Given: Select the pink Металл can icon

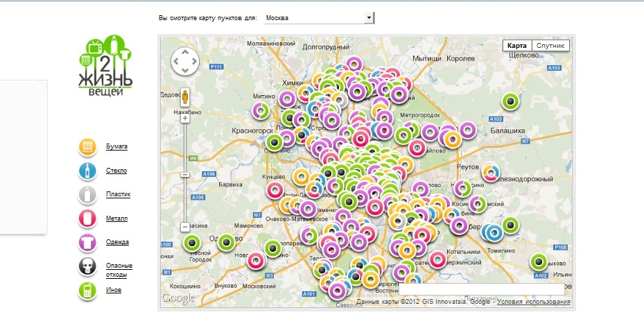Looking at the screenshot, I should [x=87, y=219].
